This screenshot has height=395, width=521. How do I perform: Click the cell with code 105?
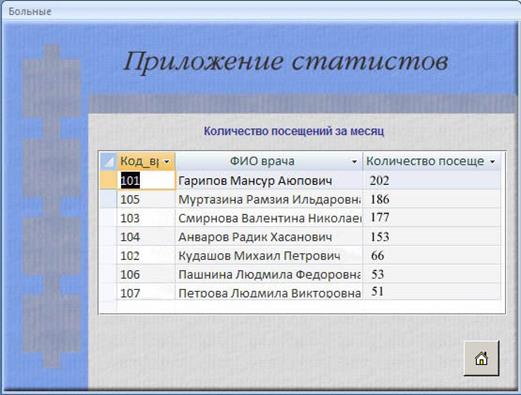point(146,199)
